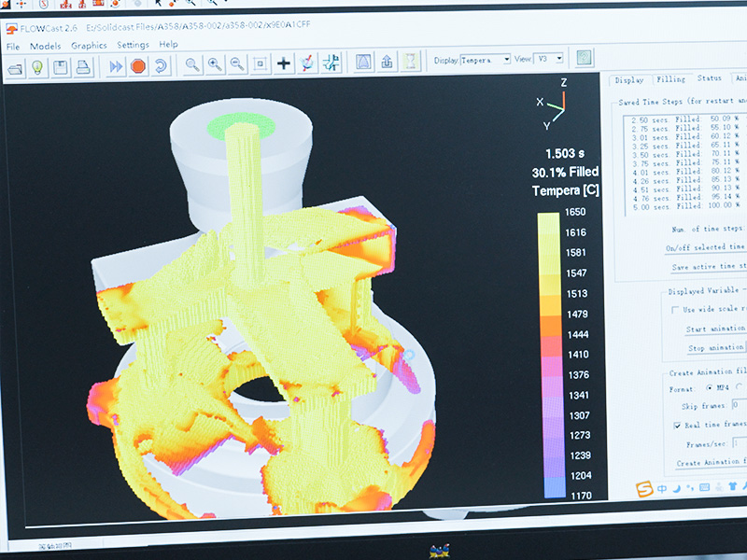Open the Graphics menu

click(89, 45)
